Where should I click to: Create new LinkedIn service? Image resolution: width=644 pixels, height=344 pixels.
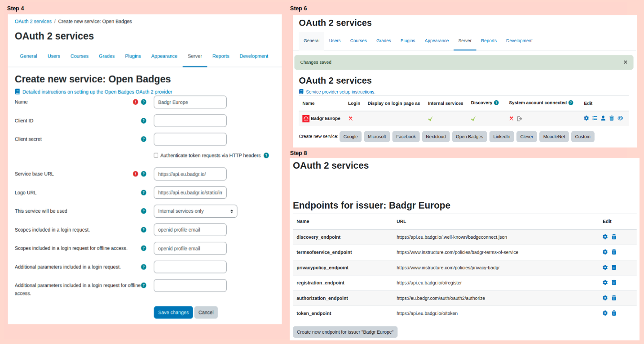pos(502,137)
